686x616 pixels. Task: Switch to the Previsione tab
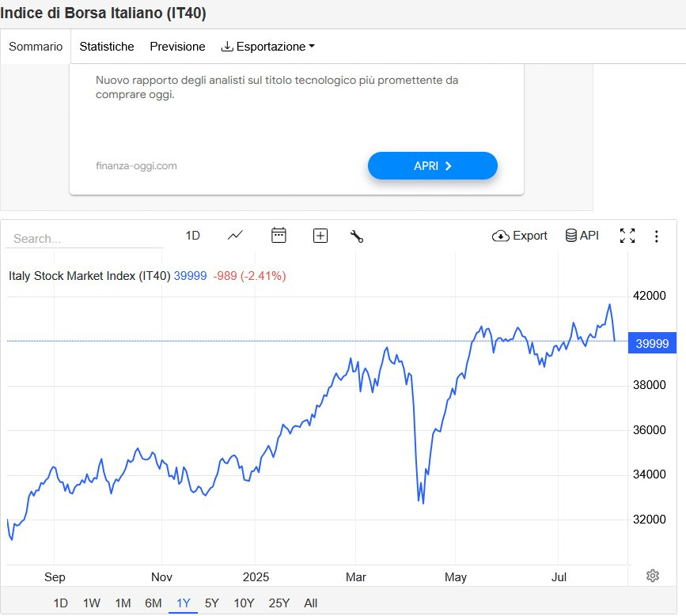177,47
